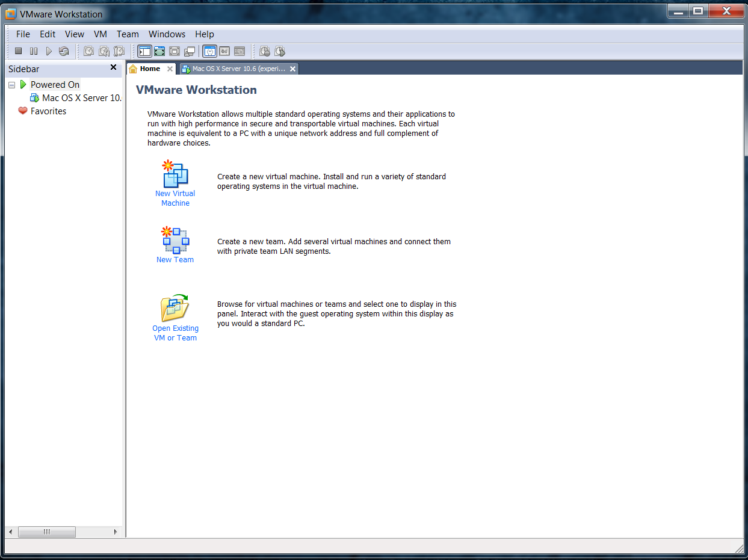Click the New Virtual Machine link
The image size is (748, 560).
click(x=175, y=198)
